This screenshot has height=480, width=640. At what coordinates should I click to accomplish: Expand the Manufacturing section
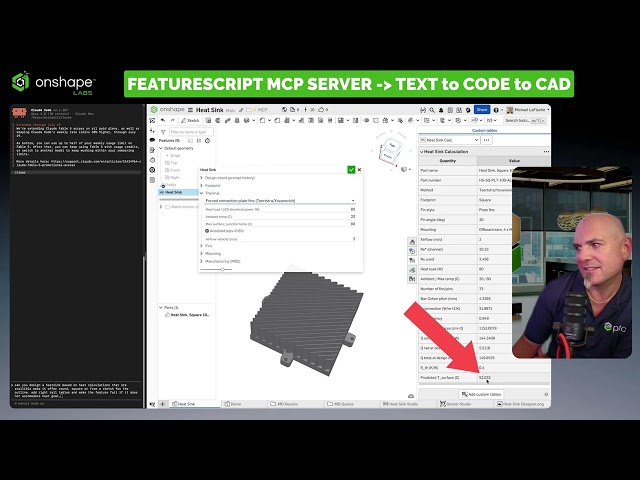click(x=202, y=261)
